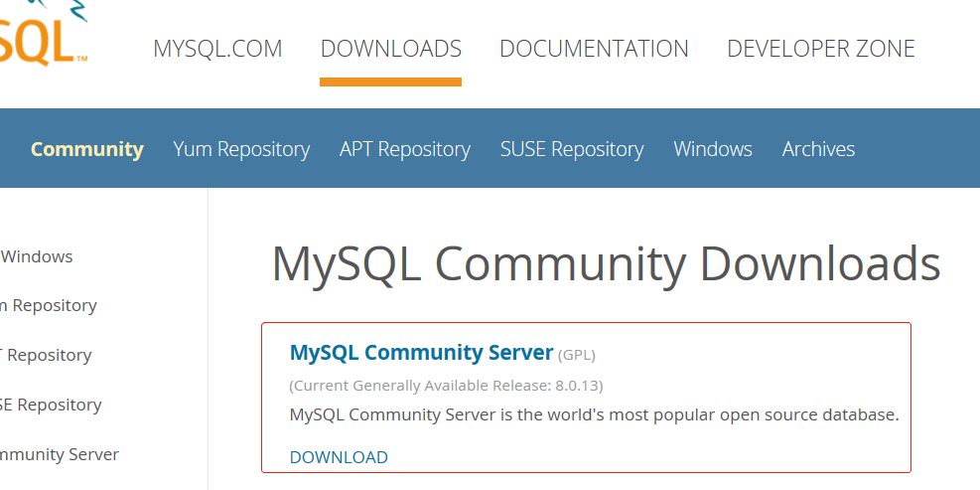Open the sidebar Community Server link
This screenshot has width=980, height=490.
point(60,454)
